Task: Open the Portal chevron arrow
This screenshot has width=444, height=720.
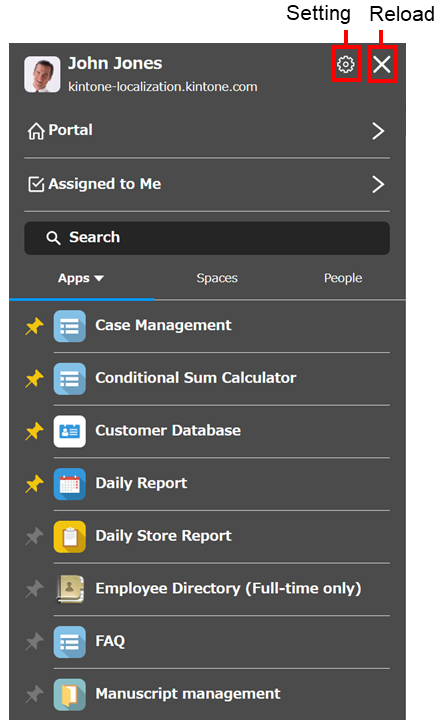Action: [378, 131]
